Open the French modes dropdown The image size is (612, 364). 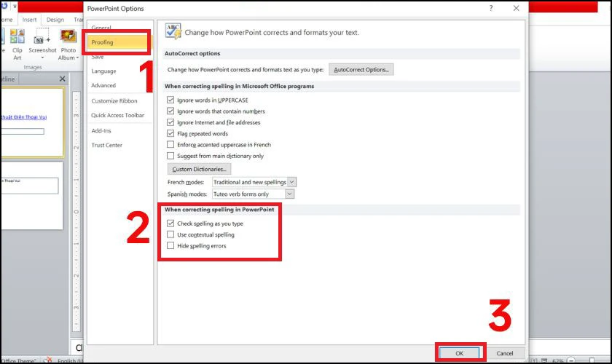point(291,182)
